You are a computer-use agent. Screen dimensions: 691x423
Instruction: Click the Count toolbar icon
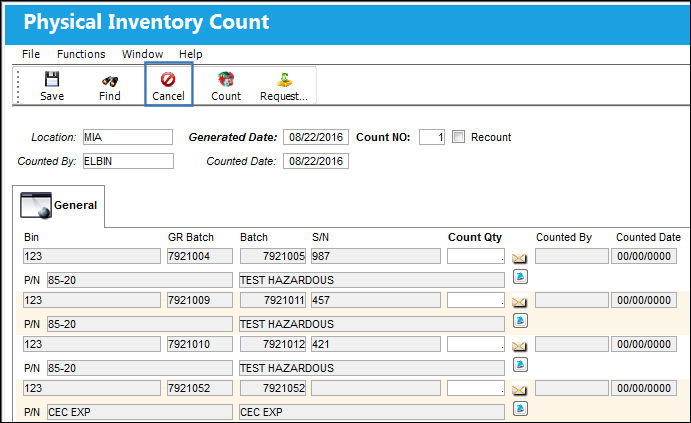pos(226,79)
